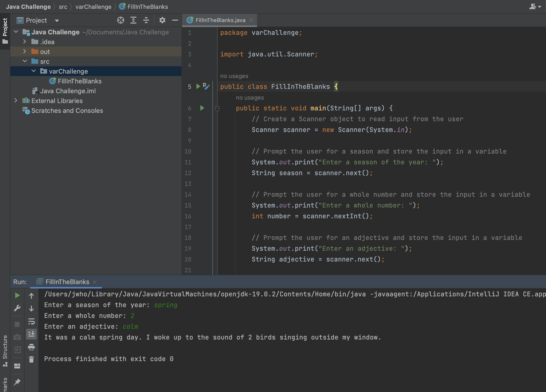The width and height of the screenshot is (546, 392).
Task: Run main method from gutter arrow on line 6
Action: pyautogui.click(x=202, y=108)
